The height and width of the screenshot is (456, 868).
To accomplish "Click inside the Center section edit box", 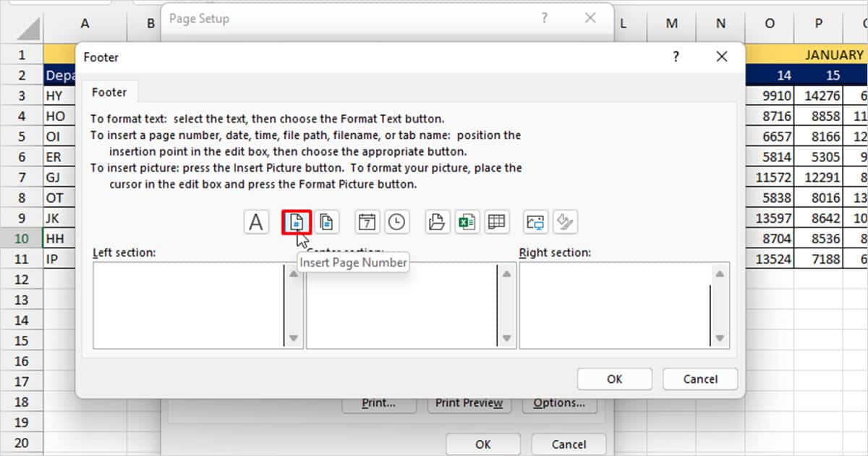I will (401, 305).
